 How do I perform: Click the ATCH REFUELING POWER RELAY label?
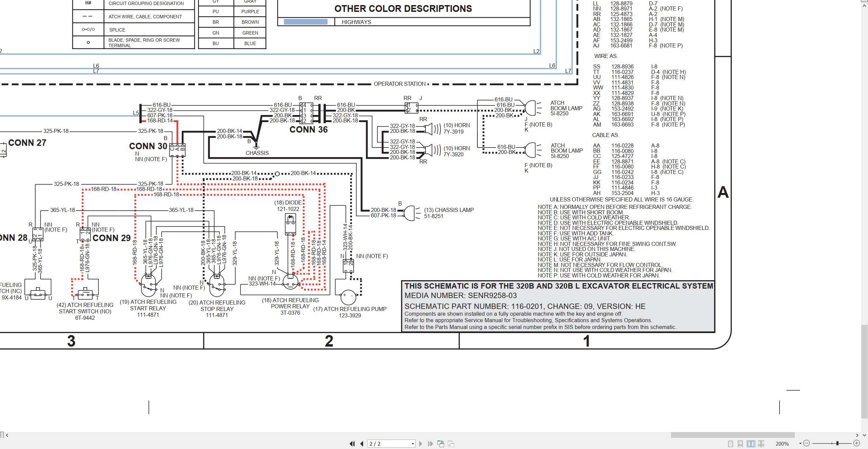(290, 306)
